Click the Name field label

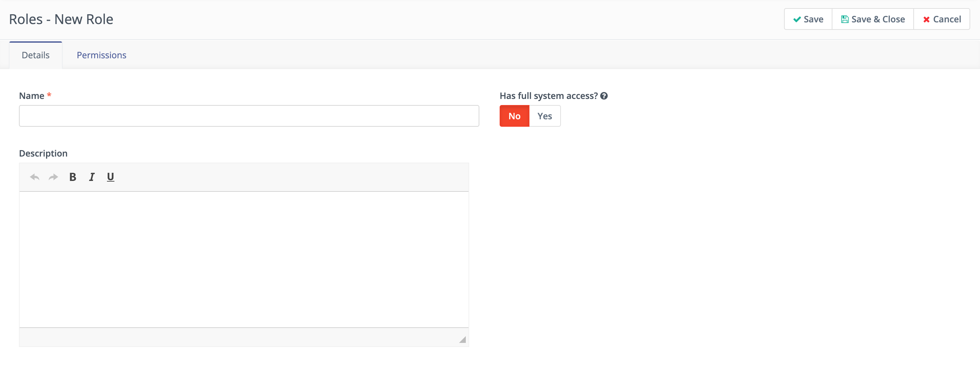coord(31,96)
